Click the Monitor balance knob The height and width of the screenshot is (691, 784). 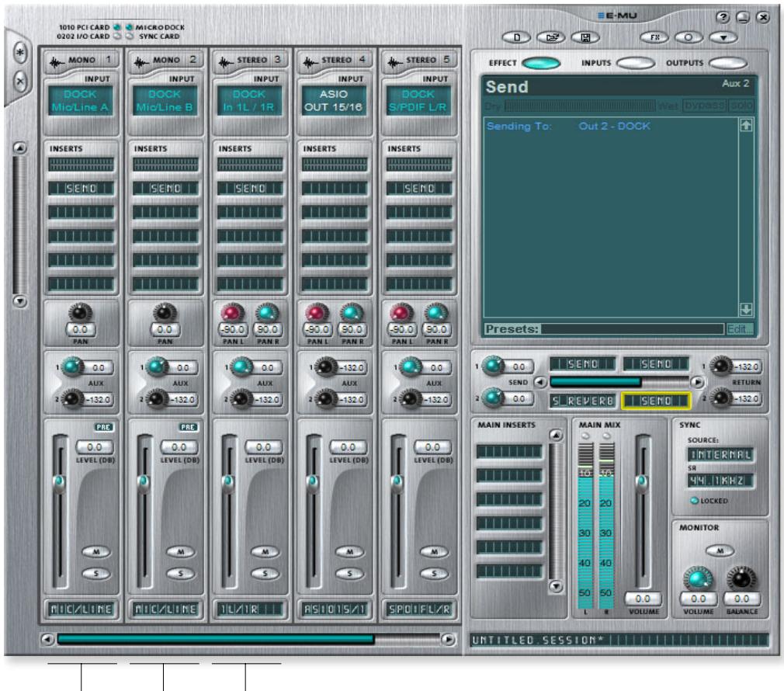point(741,579)
